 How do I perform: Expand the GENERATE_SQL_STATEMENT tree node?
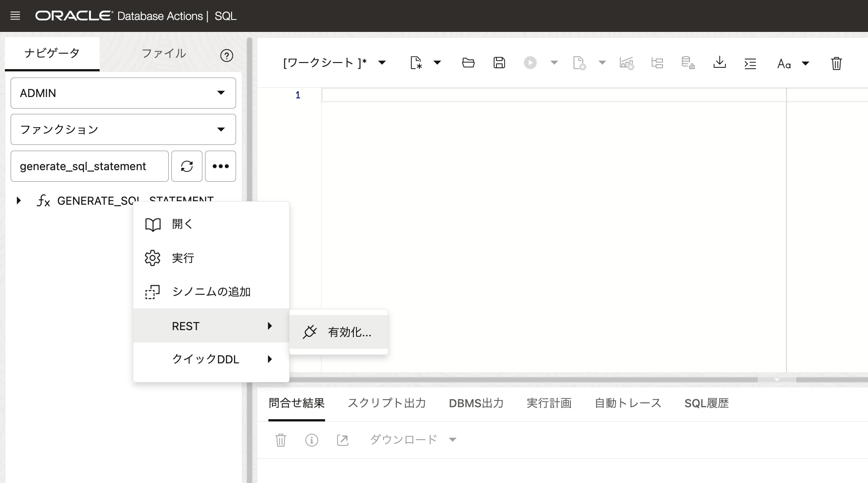[19, 201]
